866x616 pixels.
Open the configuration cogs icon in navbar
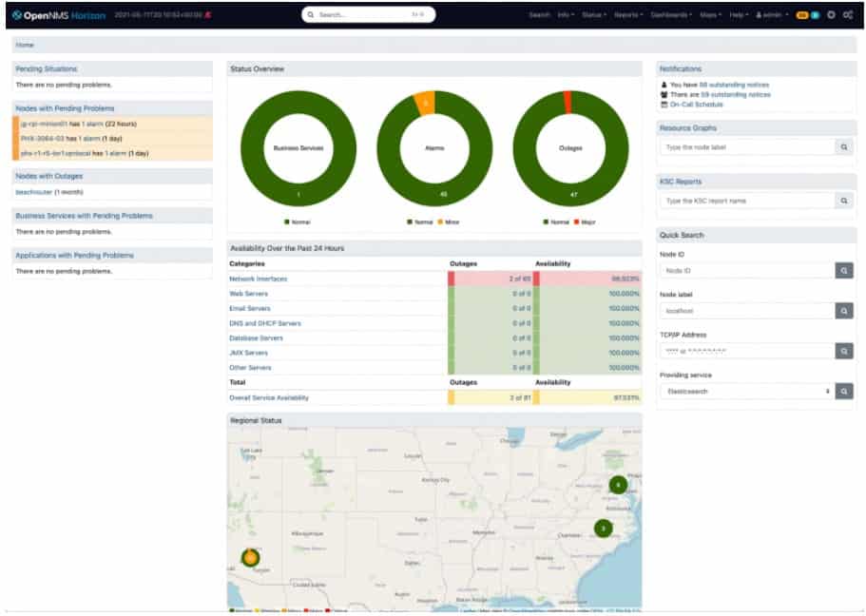coord(848,15)
